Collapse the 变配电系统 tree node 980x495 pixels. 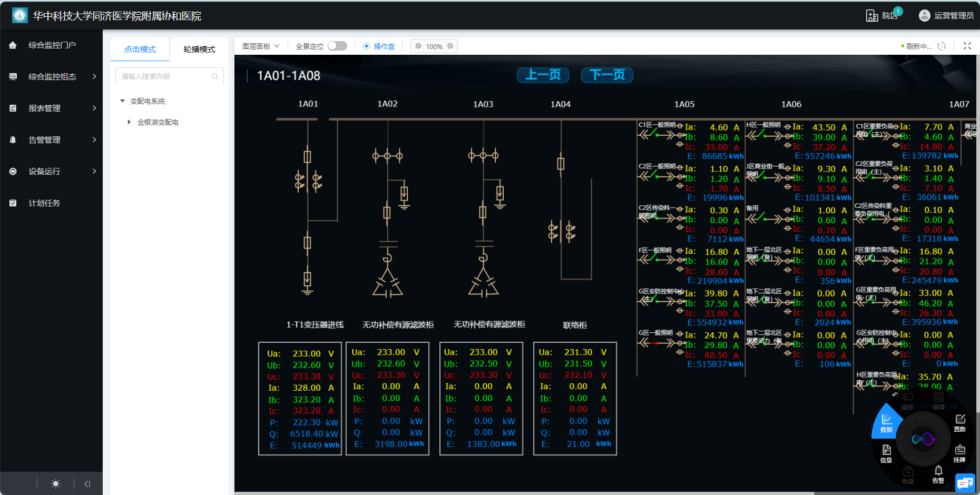[122, 101]
